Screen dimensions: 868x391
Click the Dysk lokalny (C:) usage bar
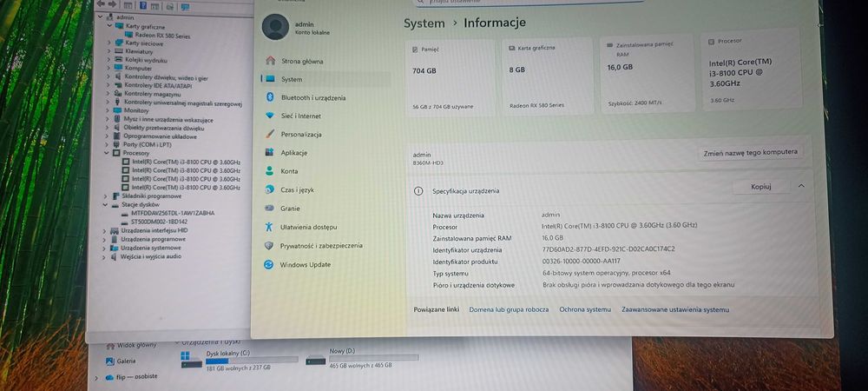pos(252,360)
